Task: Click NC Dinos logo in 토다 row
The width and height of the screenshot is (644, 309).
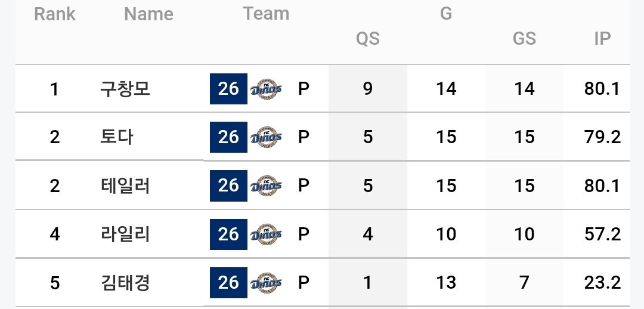Action: [266, 137]
